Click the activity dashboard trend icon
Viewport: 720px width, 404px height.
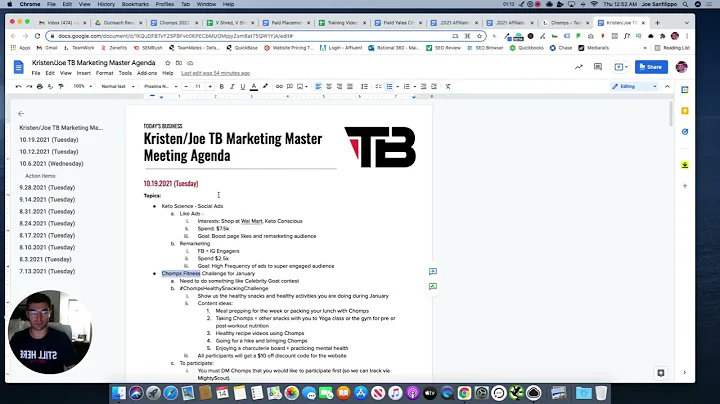[x=579, y=67]
